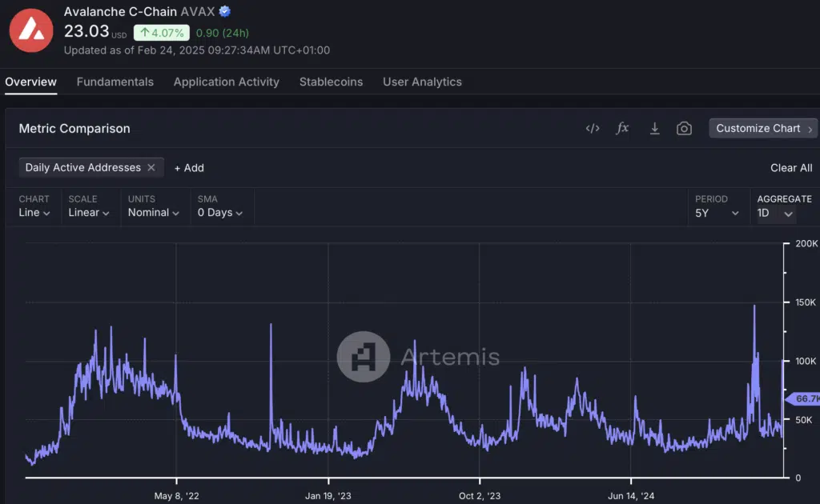Click the Updated as of timestamp text
820x504 pixels.
[197, 50]
